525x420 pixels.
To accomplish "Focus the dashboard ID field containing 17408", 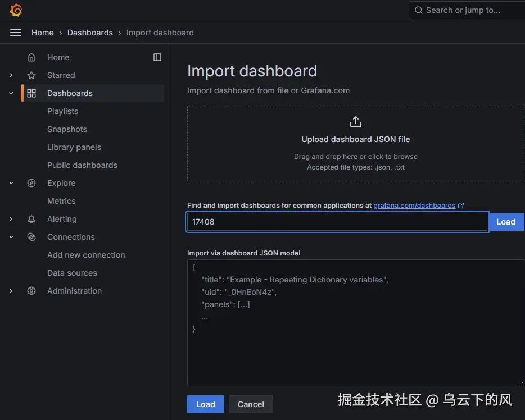I will point(337,222).
